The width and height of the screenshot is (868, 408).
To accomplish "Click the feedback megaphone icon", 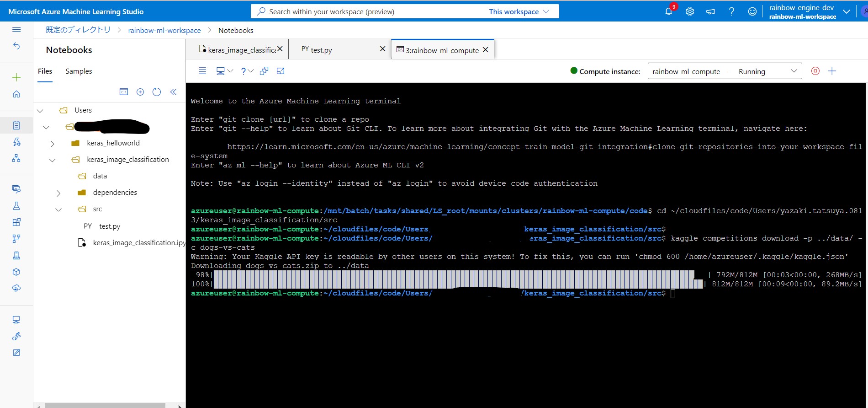I will coord(710,11).
